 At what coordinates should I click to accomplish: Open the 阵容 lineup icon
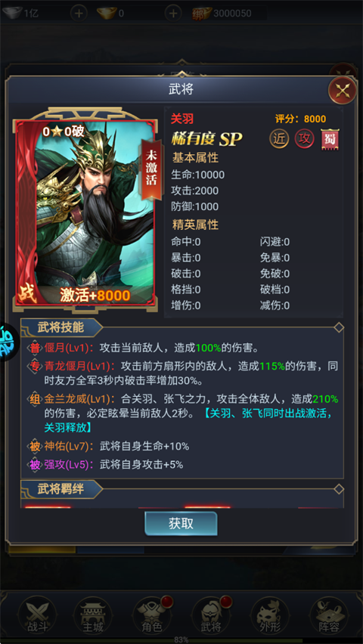(328, 615)
